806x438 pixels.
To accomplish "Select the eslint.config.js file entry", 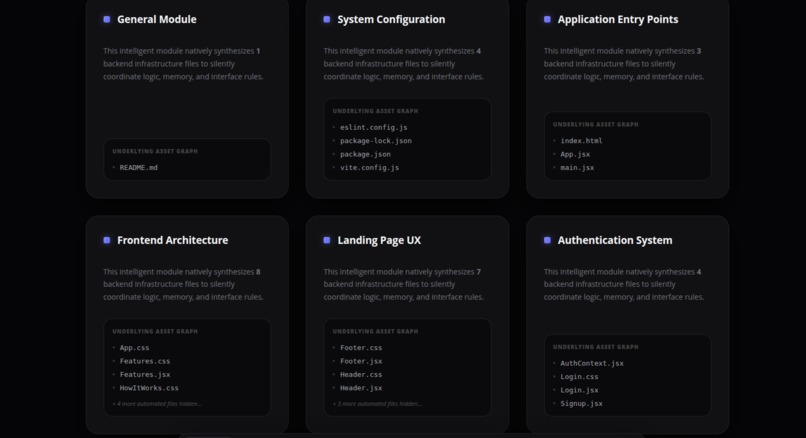I will click(374, 127).
